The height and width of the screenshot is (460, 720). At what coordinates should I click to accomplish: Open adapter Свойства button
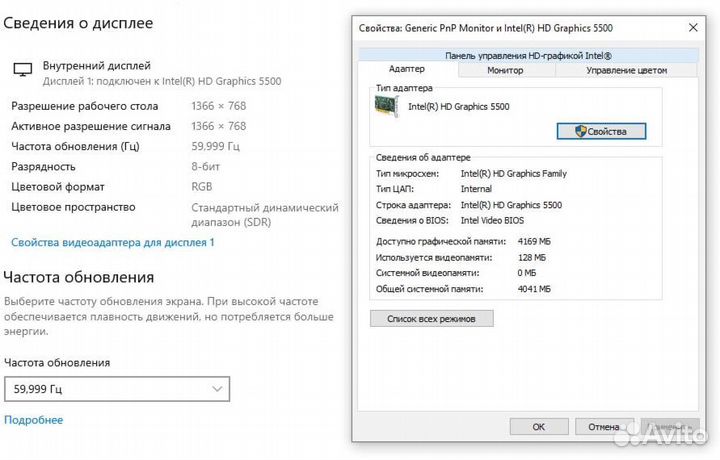601,131
